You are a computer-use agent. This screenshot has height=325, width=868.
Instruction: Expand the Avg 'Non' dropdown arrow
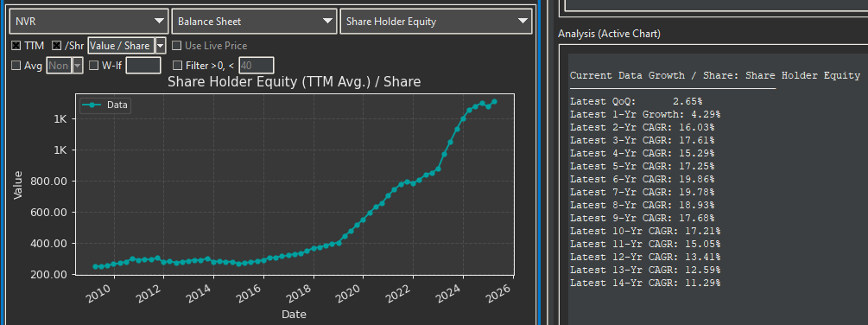tap(78, 66)
